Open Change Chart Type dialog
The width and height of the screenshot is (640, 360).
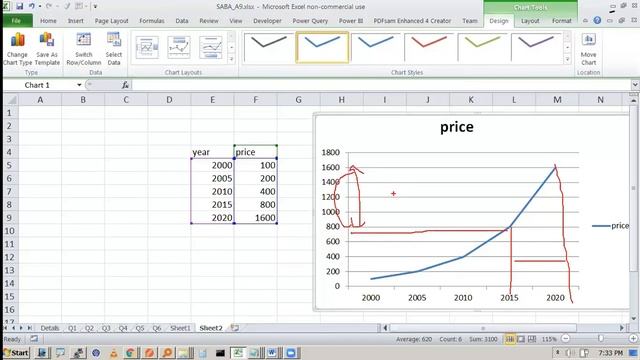point(17,49)
